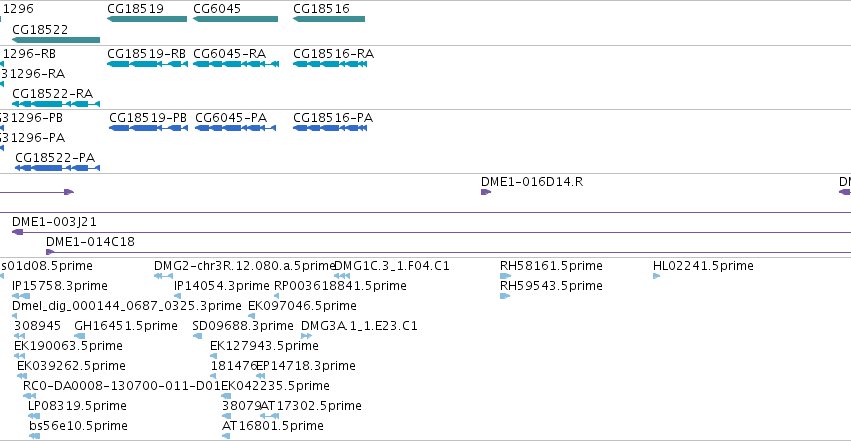This screenshot has height=441, width=851.
Task: Select the CG18516-RA transcript glyph
Action: click(x=330, y=64)
